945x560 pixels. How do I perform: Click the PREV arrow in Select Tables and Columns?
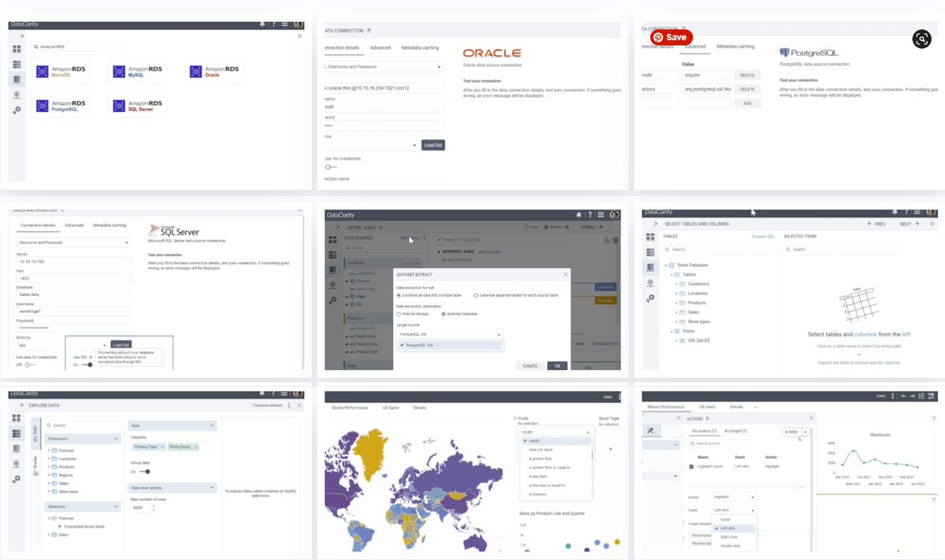[x=876, y=224]
